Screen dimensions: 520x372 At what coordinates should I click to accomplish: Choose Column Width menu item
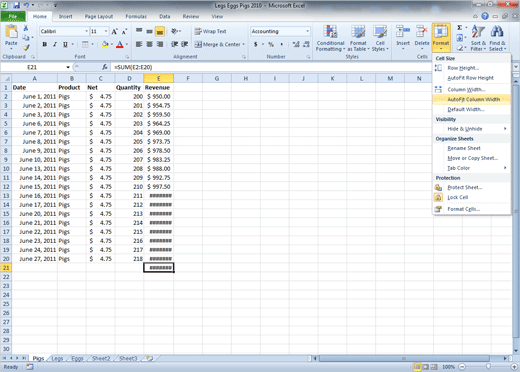[x=472, y=89]
